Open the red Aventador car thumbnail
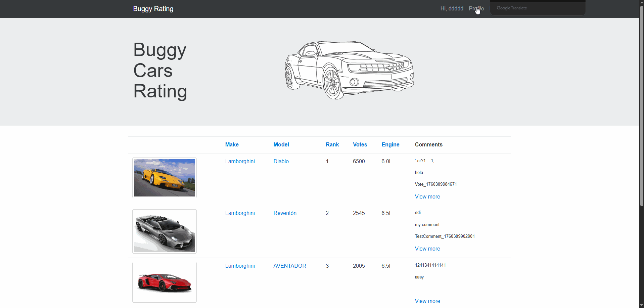 pyautogui.click(x=165, y=282)
